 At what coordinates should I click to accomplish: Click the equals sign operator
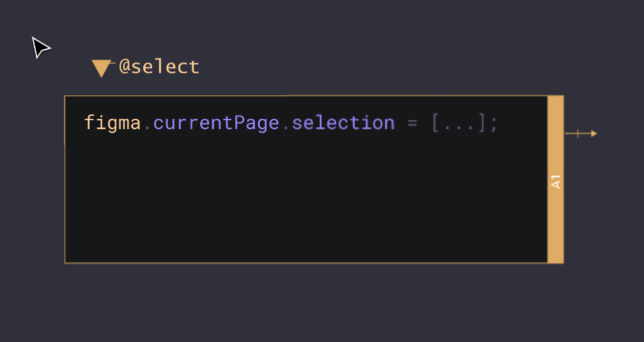412,123
